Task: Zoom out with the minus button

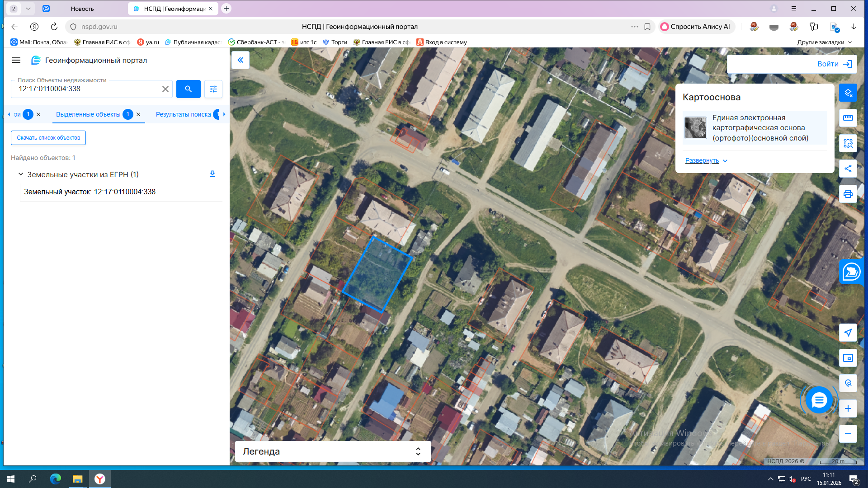Action: (848, 434)
